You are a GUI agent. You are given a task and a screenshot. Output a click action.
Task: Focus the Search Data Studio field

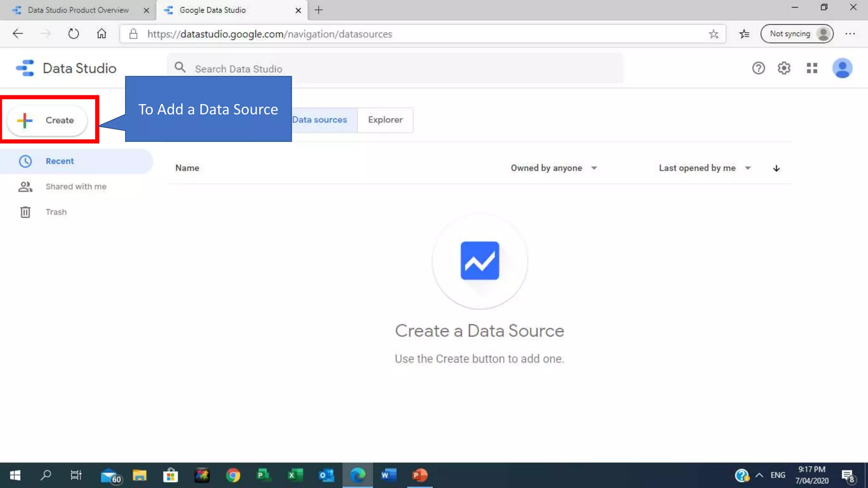click(395, 68)
